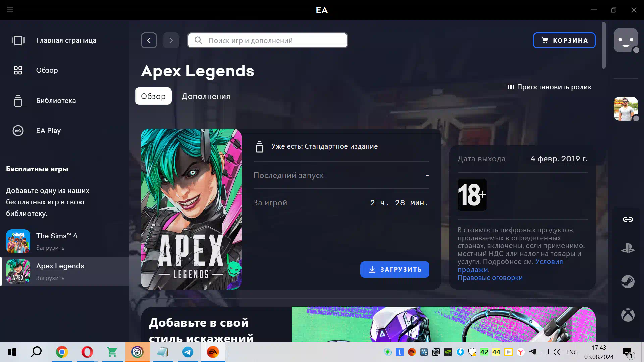Click the Добавьте в свой стиль искажений banner

click(x=368, y=324)
